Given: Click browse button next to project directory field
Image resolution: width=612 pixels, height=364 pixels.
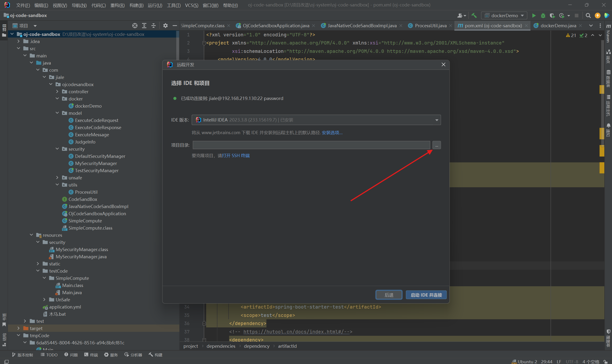Looking at the screenshot, I should click(x=436, y=145).
